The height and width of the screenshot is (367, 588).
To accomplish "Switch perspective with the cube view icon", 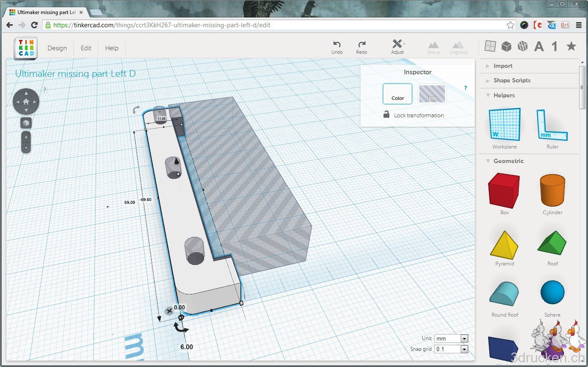I will tap(26, 123).
